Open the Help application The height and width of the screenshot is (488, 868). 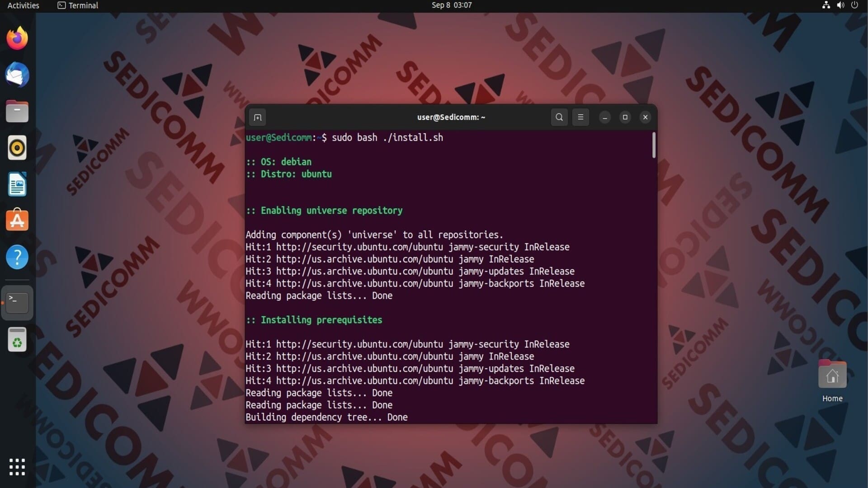coord(17,257)
